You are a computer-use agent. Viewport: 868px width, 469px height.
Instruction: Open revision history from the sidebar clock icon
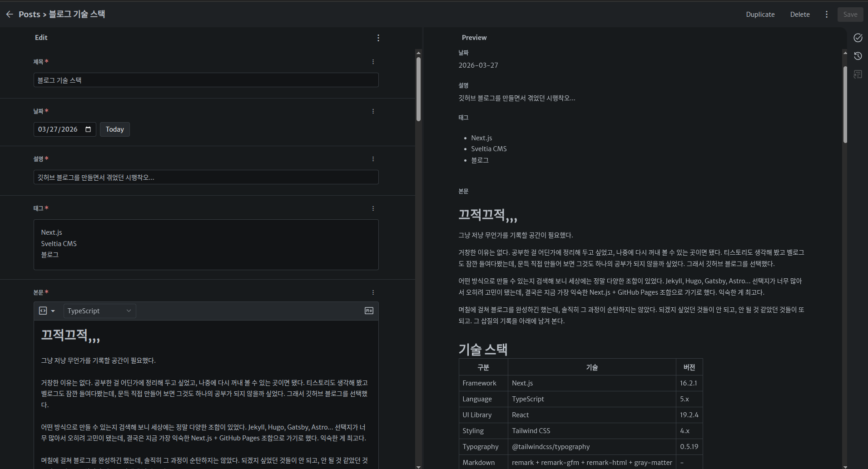(x=858, y=56)
